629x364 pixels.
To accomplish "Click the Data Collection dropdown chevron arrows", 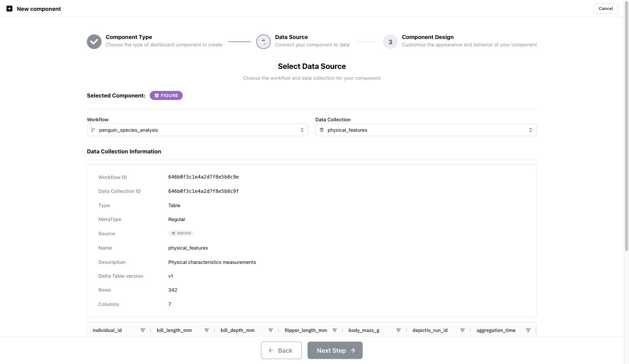I will point(530,130).
